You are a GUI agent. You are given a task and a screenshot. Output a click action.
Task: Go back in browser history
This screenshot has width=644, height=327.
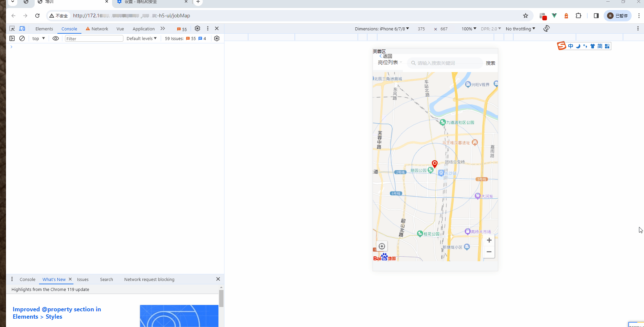(x=13, y=16)
